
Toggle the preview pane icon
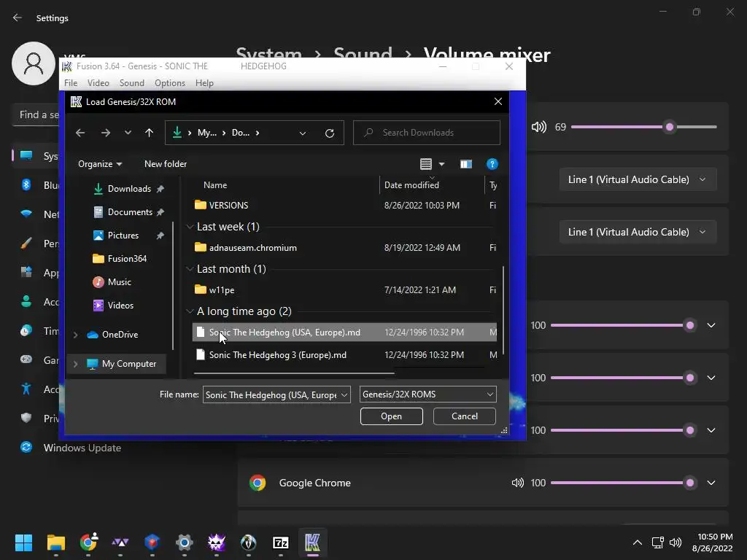coord(466,164)
